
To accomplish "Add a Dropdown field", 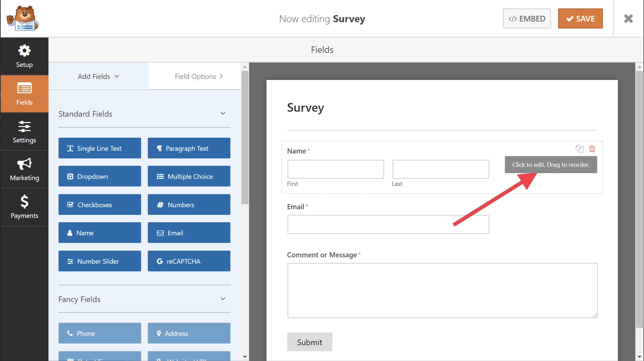I will tap(100, 176).
